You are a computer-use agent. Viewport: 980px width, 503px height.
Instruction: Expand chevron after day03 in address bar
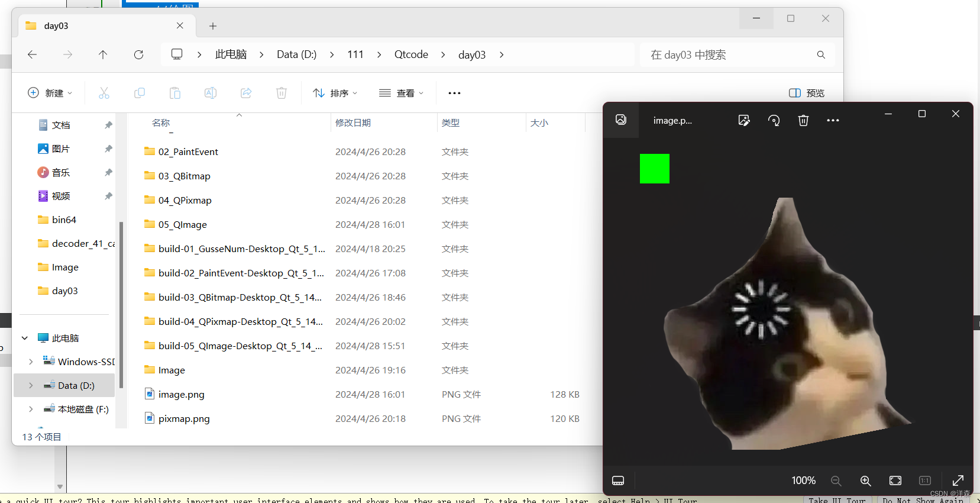[502, 54]
